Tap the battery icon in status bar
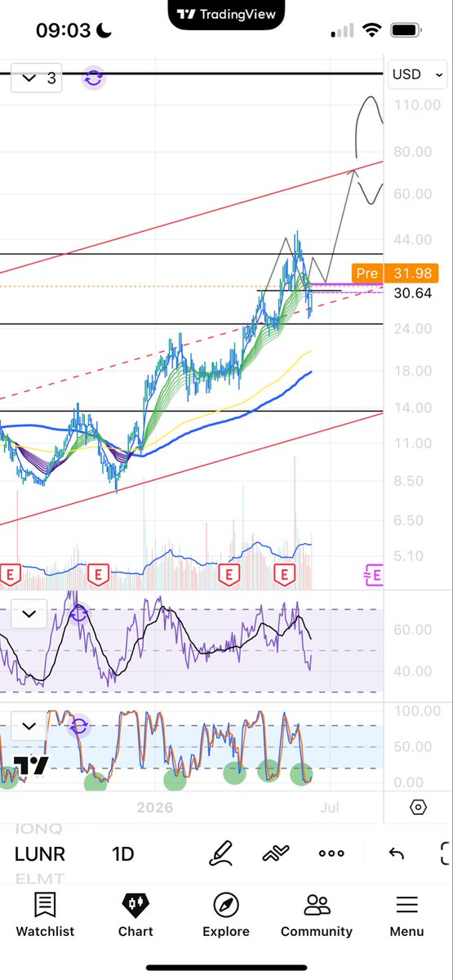The width and height of the screenshot is (453, 980). click(405, 30)
